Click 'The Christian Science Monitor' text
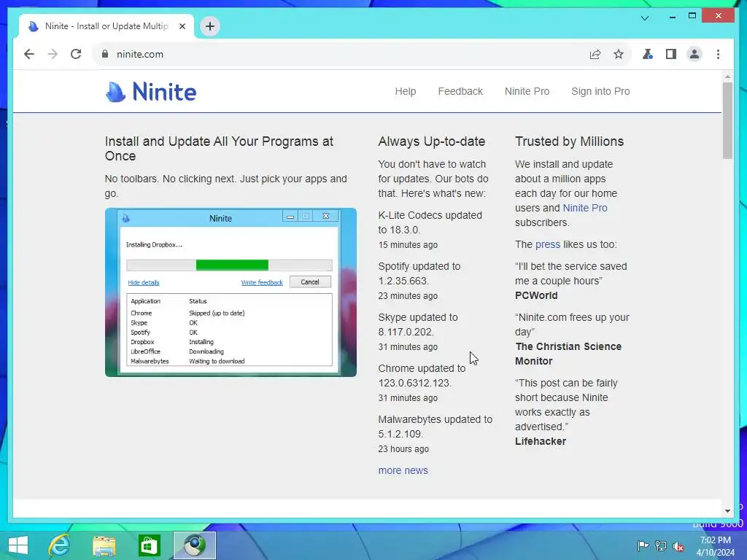Image resolution: width=747 pixels, height=560 pixels. tap(568, 354)
